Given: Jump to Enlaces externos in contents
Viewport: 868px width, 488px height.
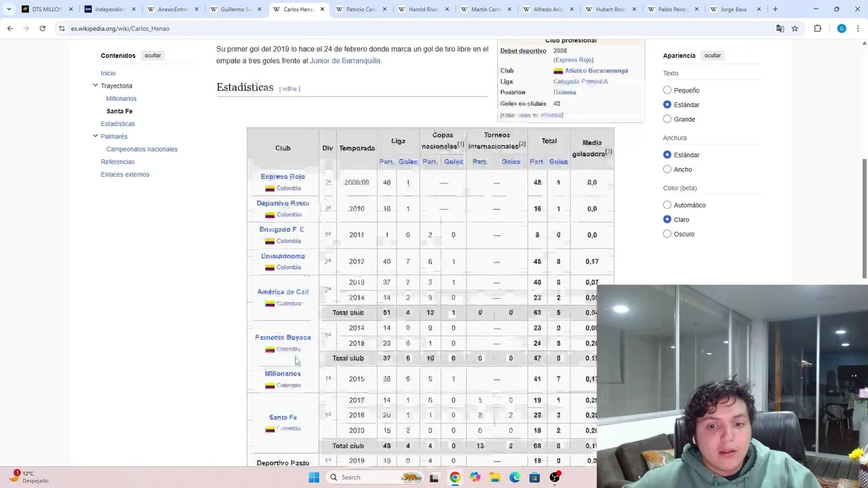Looking at the screenshot, I should point(125,174).
